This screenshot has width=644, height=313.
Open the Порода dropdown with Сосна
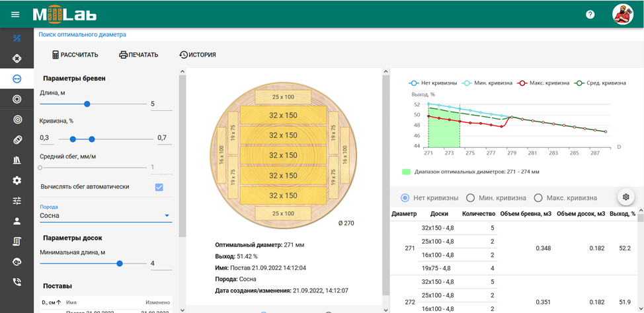106,215
